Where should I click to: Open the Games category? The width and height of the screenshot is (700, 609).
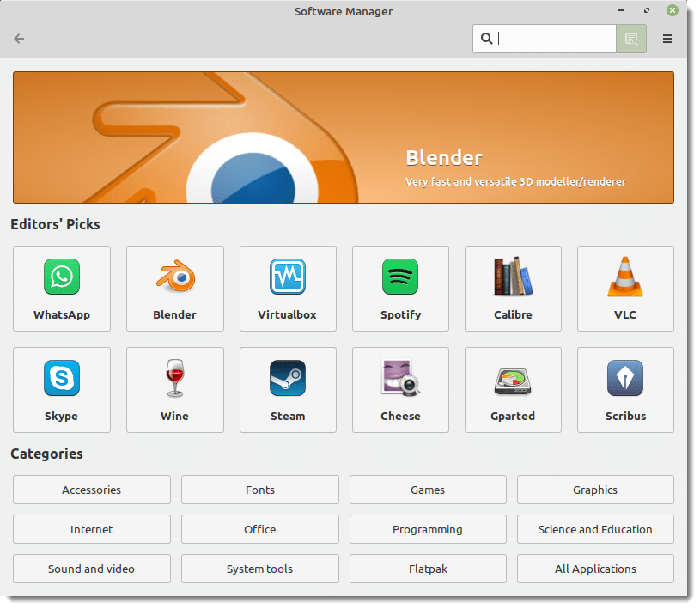429,491
